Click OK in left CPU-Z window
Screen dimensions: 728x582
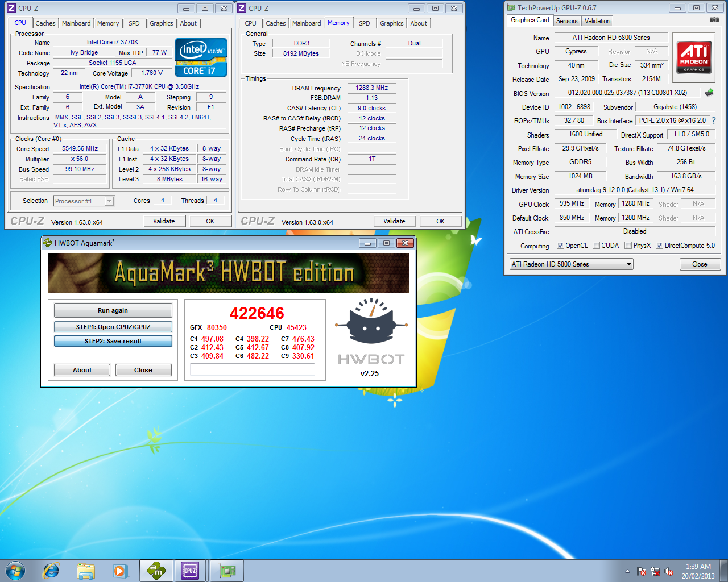[x=210, y=221]
